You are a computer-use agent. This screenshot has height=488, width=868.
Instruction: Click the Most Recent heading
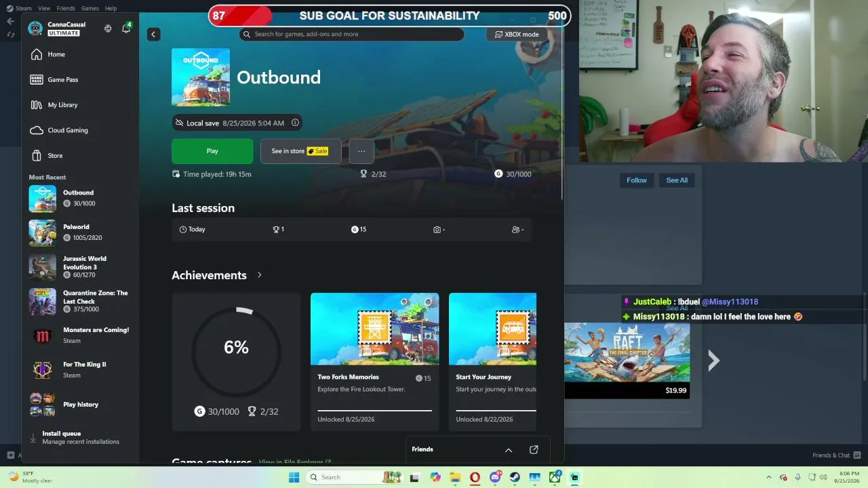[x=47, y=178]
